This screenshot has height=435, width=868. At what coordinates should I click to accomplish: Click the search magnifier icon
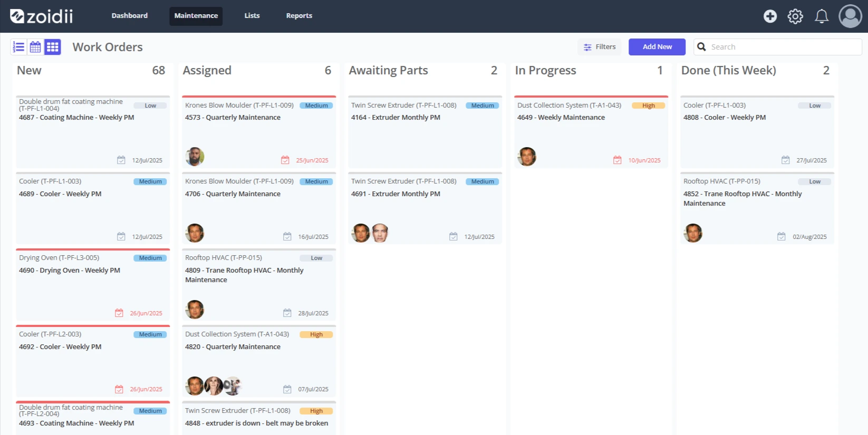[701, 47]
